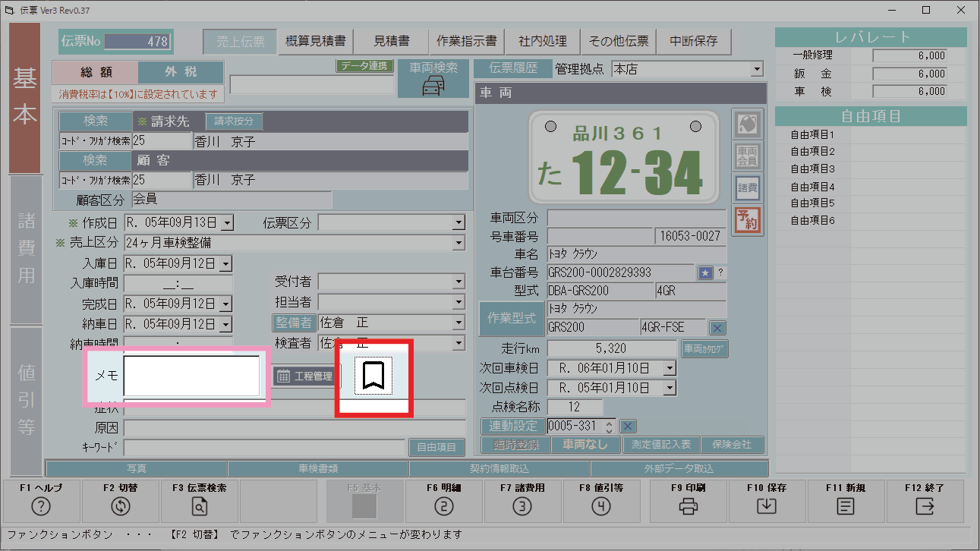This screenshot has height=551, width=980.
Task: Click the 工程管理 button
Action: click(307, 376)
